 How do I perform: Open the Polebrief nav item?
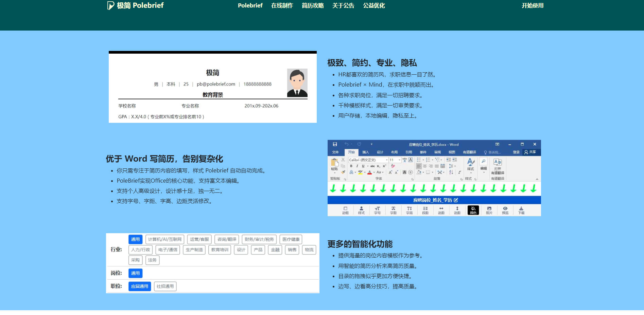tap(250, 5)
